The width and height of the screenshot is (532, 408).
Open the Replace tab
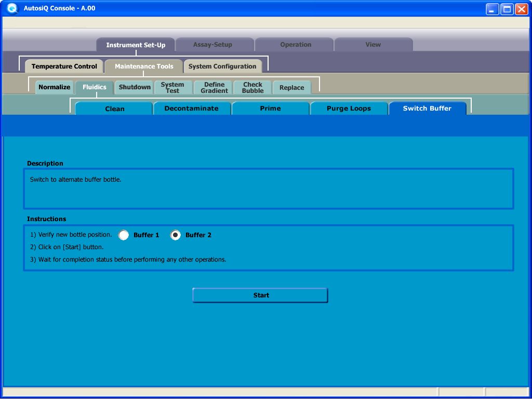[x=291, y=88]
